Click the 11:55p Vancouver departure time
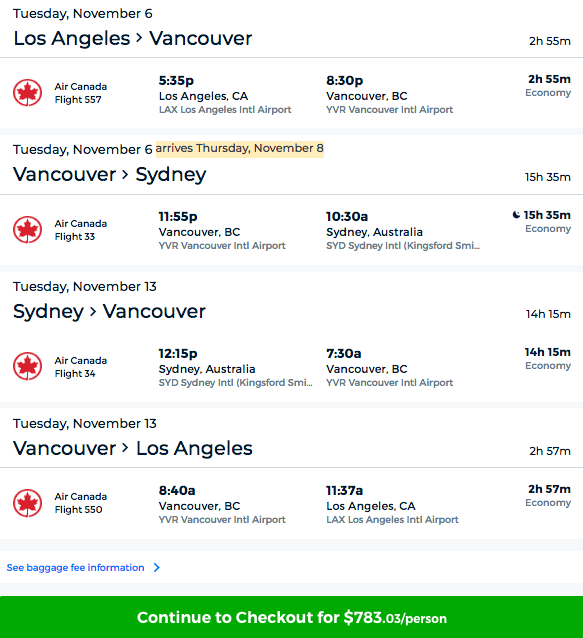 pyautogui.click(x=178, y=217)
